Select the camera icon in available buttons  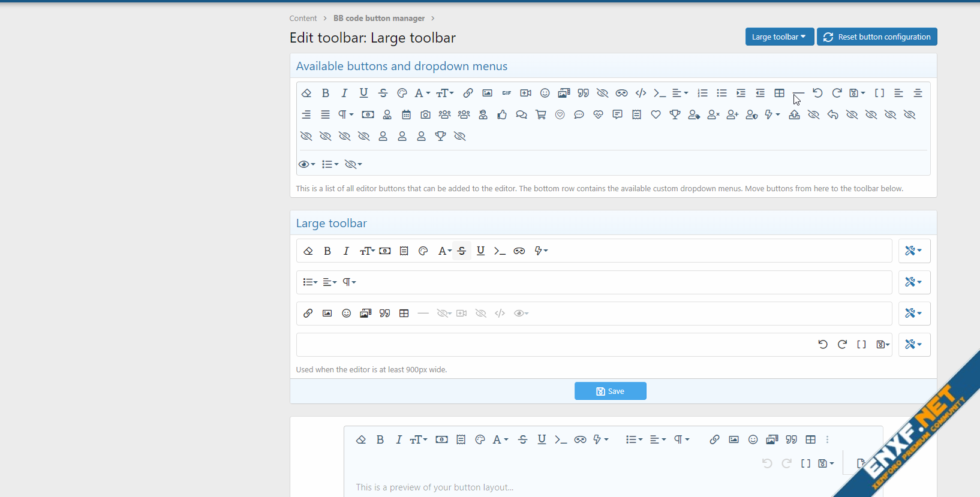pyautogui.click(x=425, y=115)
